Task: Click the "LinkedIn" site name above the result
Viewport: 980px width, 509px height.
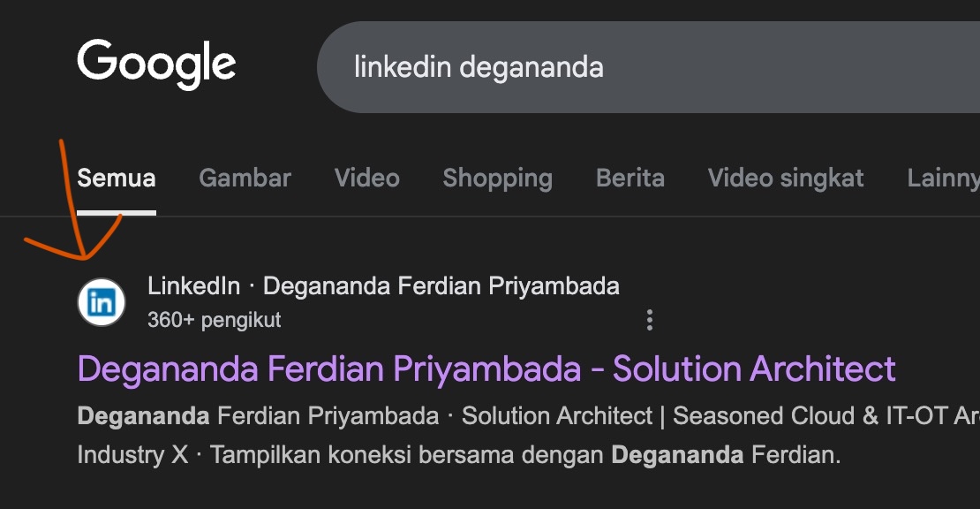Action: (x=193, y=286)
